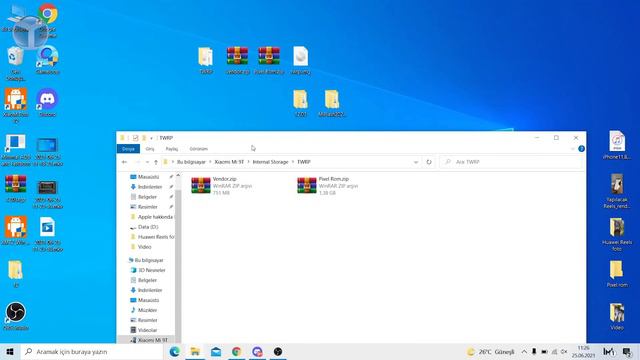Open the weather widget 26°C Güneşli
The image size is (640, 360).
pyautogui.click(x=491, y=352)
